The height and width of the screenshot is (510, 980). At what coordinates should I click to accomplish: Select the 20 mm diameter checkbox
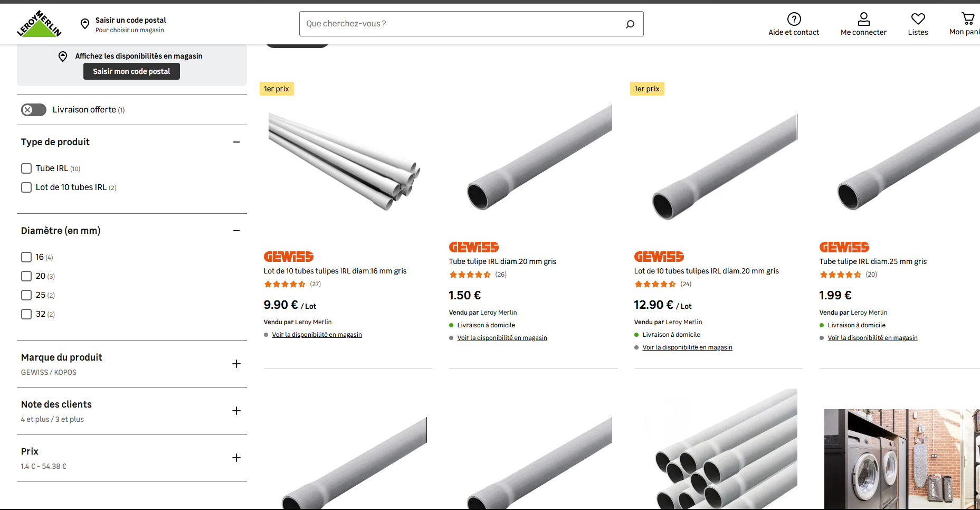(26, 276)
